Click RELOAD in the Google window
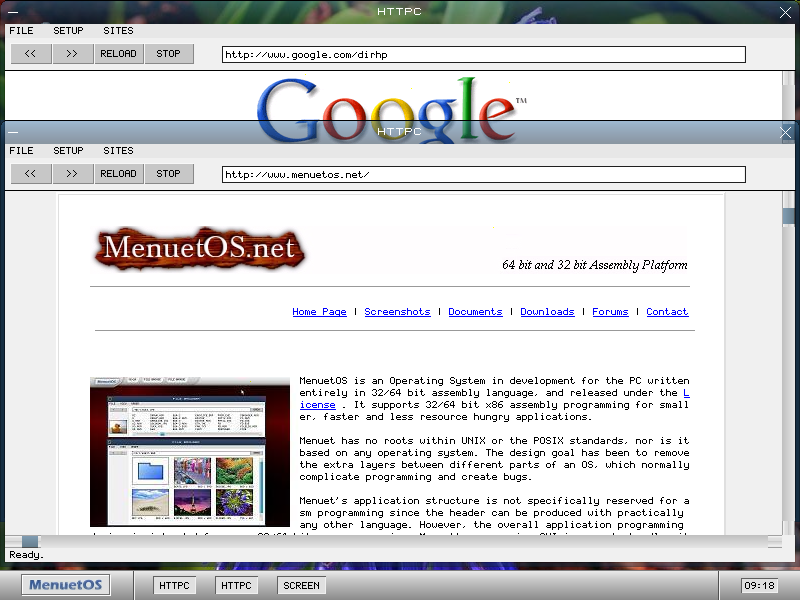800x600 pixels. click(118, 54)
